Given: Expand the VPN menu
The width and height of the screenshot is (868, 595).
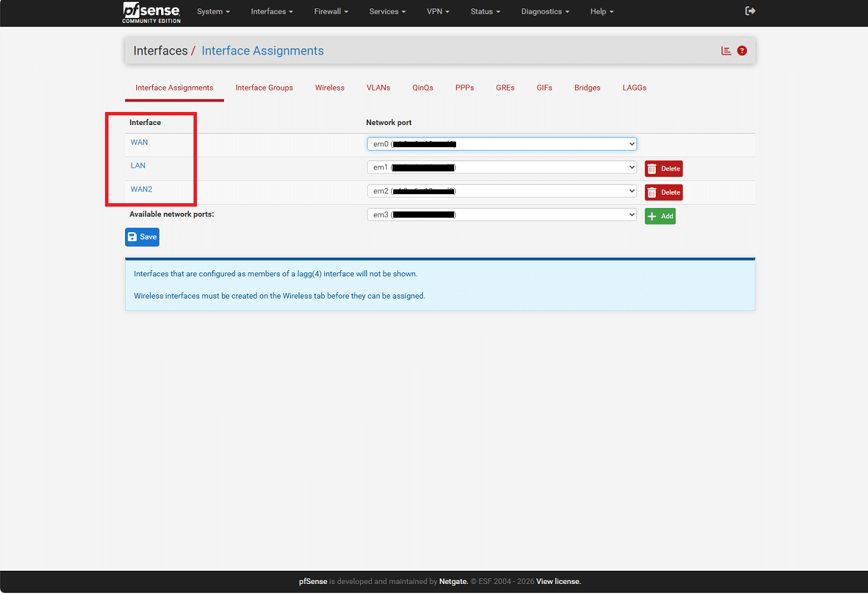Looking at the screenshot, I should tap(437, 12).
